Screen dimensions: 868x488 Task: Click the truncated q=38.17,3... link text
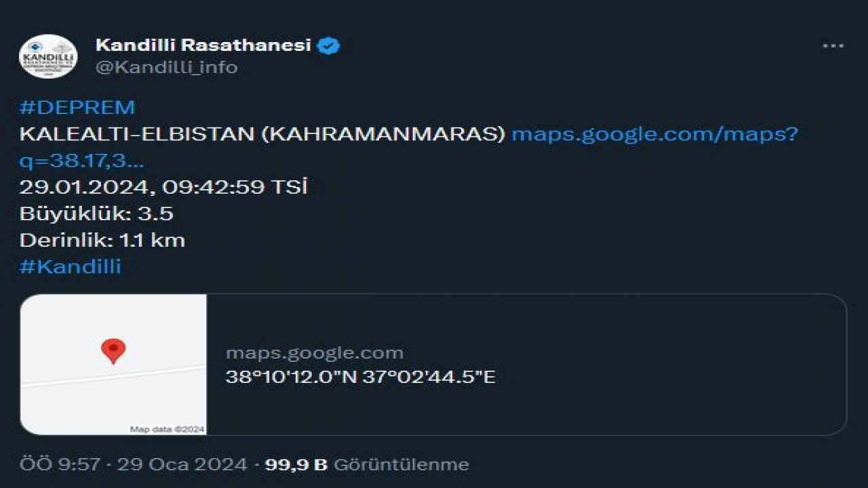coord(81,160)
